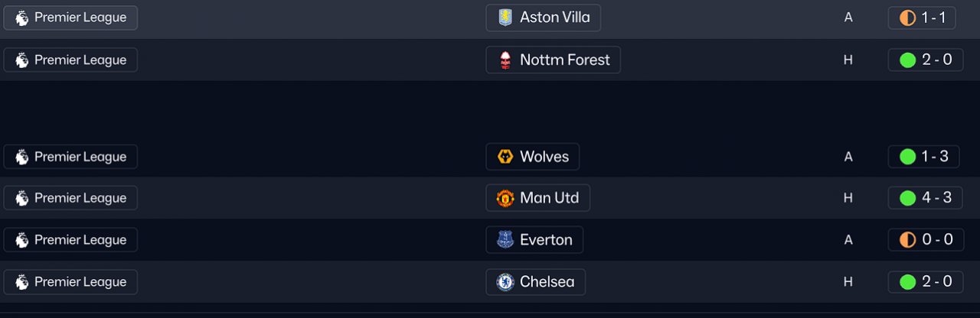Image resolution: width=980 pixels, height=318 pixels.
Task: Click the Nottm Forest club crest
Action: point(505,60)
